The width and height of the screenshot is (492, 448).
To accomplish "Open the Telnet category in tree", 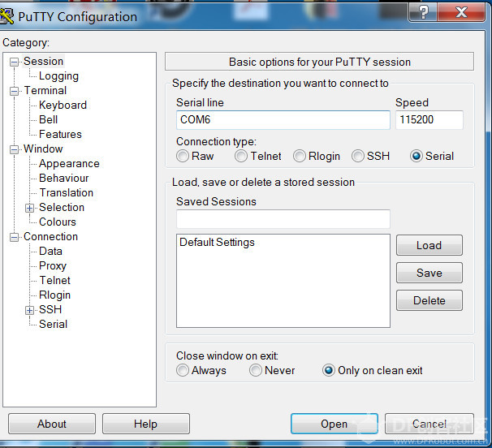I will (55, 280).
